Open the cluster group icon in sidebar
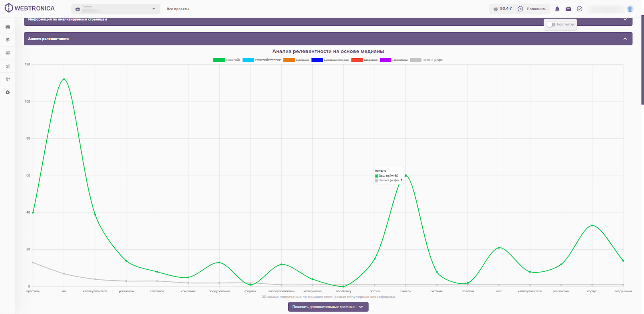Image resolution: width=644 pixels, height=314 pixels. (8, 40)
